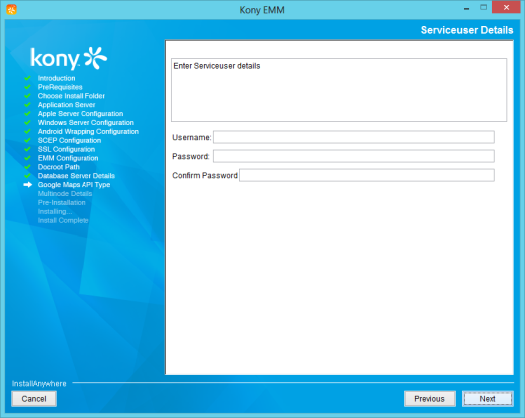Click the 'EMM Configuration' step label
525x418 pixels.
[x=68, y=158]
